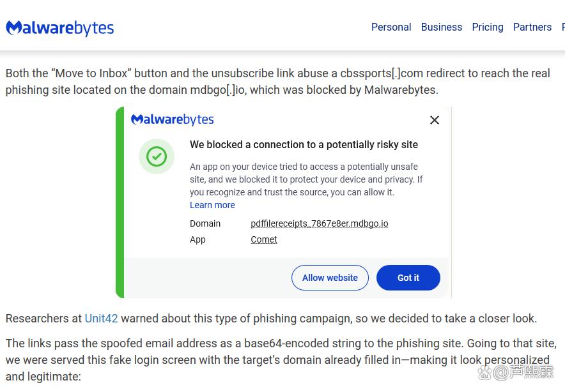Image resolution: width=565 pixels, height=392 pixels.
Task: Click the Malwarebytes logo in site header
Action: click(60, 28)
